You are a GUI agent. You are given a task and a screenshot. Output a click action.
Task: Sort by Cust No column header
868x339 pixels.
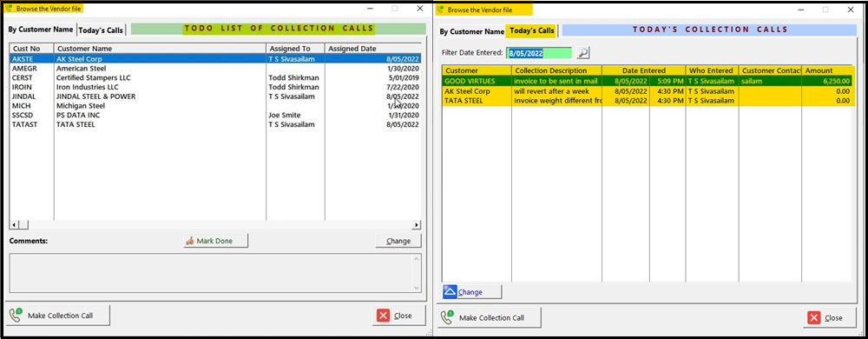point(31,49)
